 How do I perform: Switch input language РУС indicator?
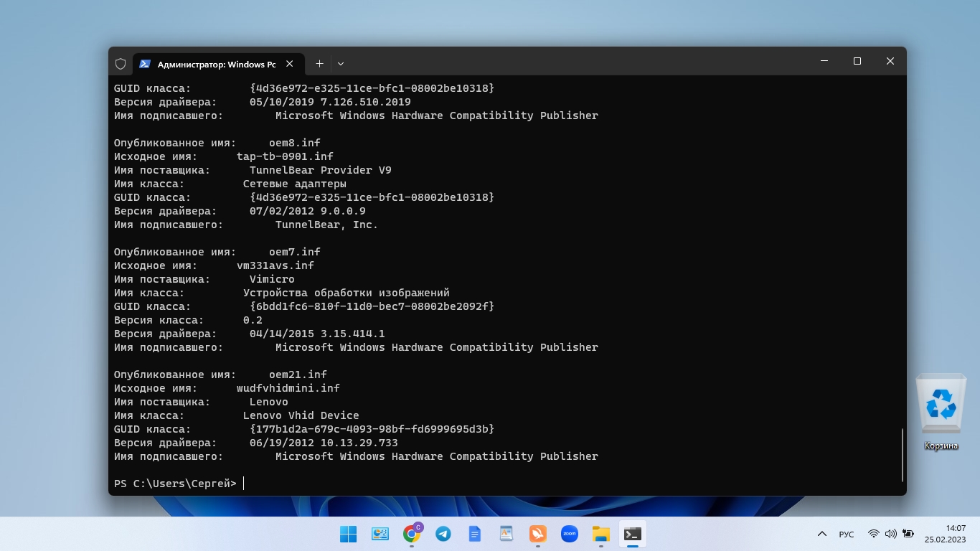847,534
